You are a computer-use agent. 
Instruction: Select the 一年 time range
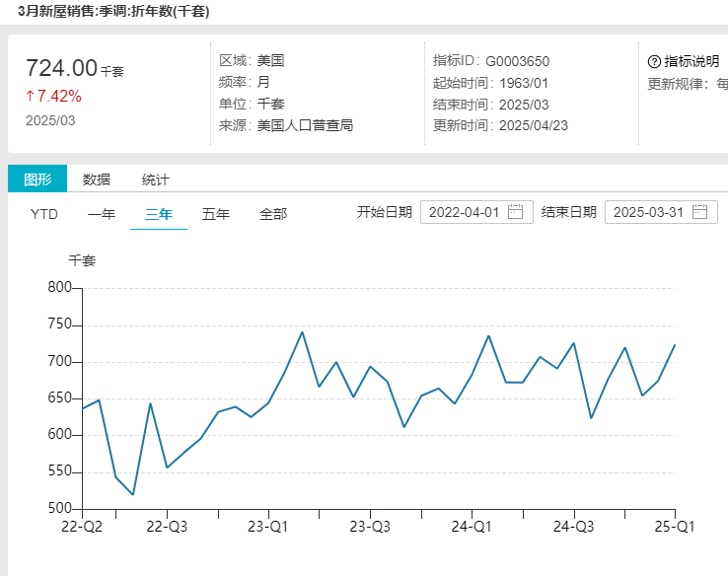102,214
